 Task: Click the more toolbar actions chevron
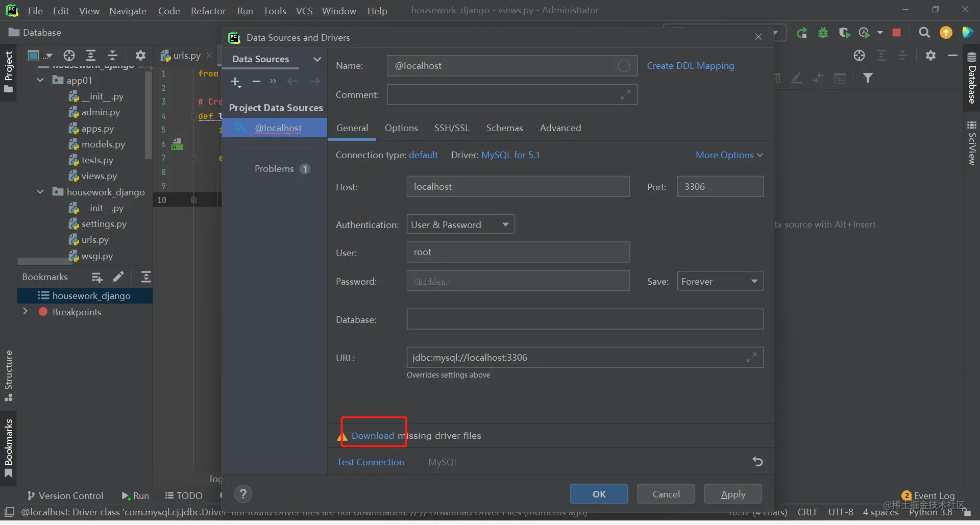pyautogui.click(x=273, y=82)
